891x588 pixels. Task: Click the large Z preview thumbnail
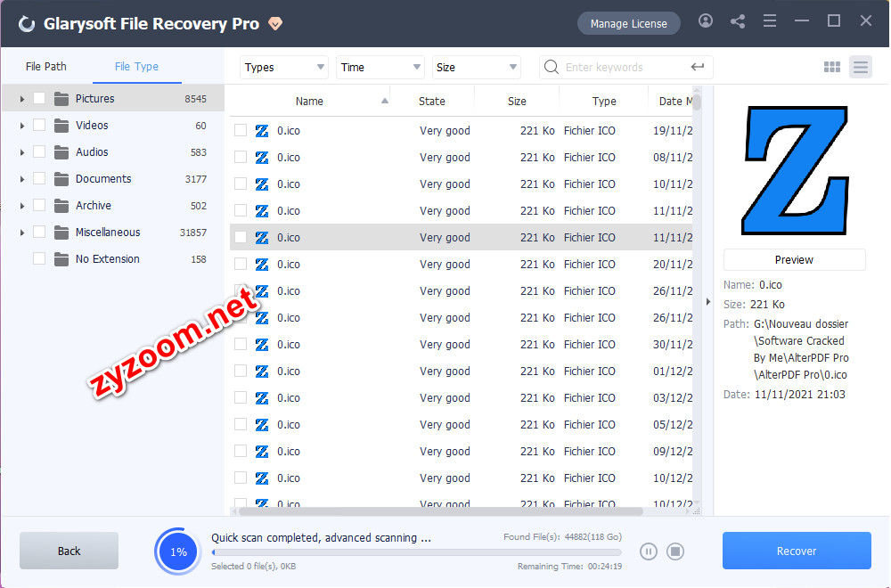coord(795,170)
